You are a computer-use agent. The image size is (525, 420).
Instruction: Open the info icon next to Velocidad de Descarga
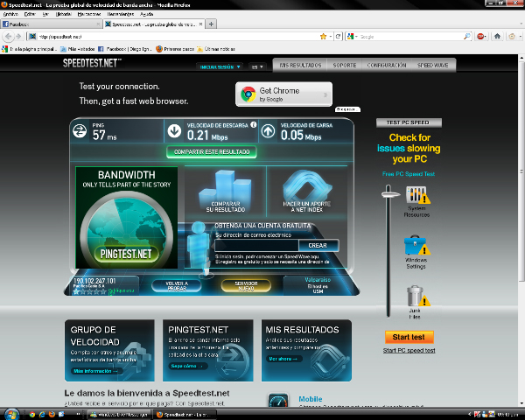coord(254,125)
